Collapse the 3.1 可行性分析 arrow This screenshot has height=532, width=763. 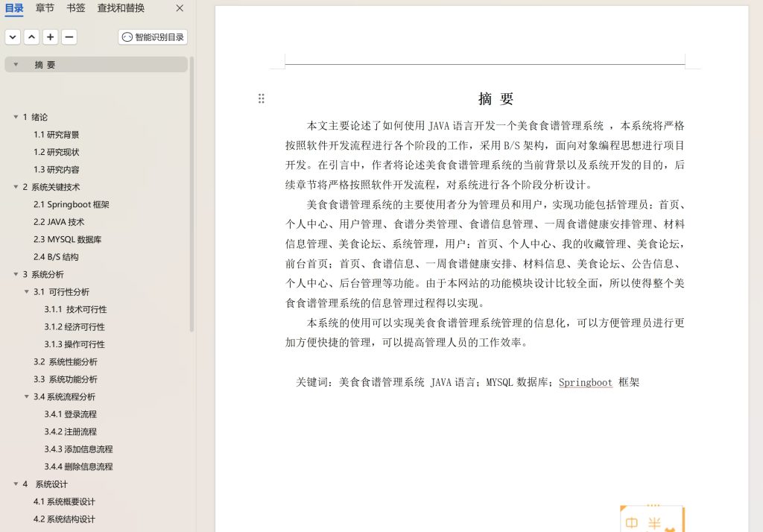27,292
